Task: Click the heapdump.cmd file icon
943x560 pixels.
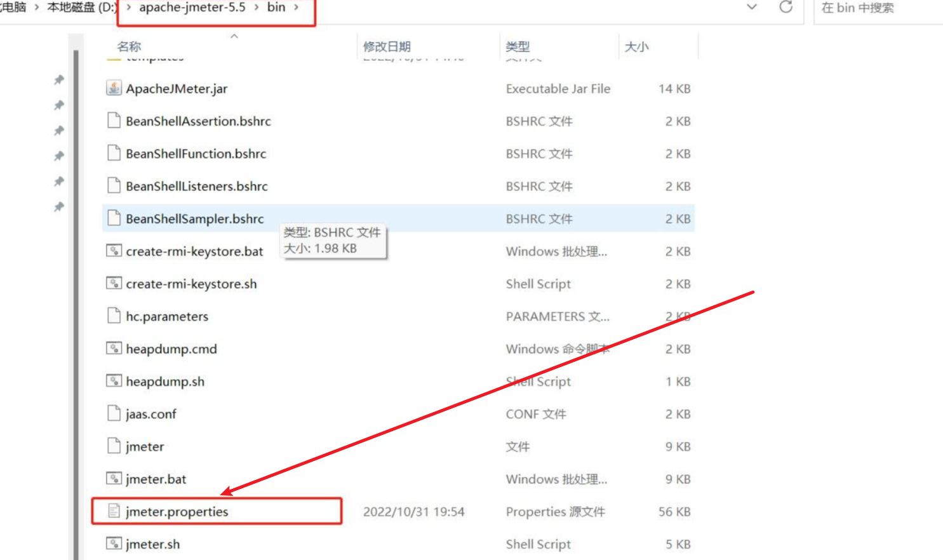Action: coord(114,349)
